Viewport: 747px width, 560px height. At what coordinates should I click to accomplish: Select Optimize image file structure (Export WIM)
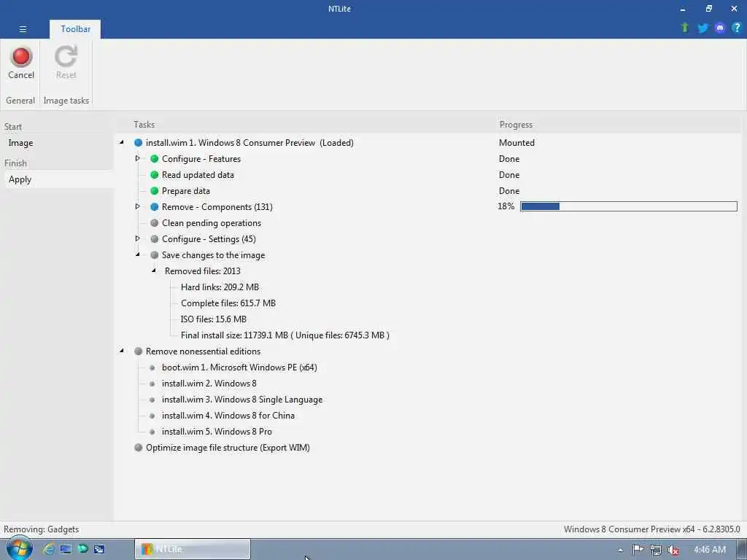pos(228,448)
